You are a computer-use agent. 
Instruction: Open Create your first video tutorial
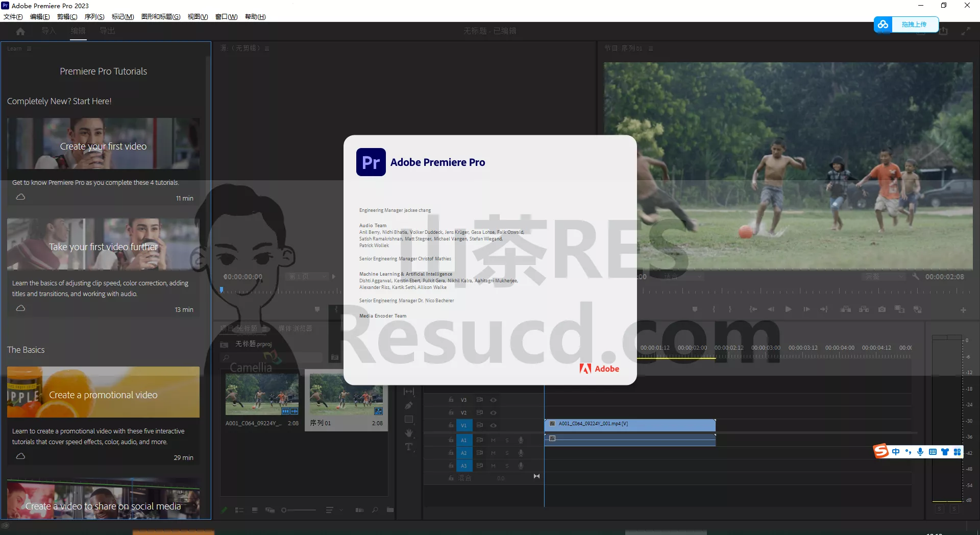[103, 143]
